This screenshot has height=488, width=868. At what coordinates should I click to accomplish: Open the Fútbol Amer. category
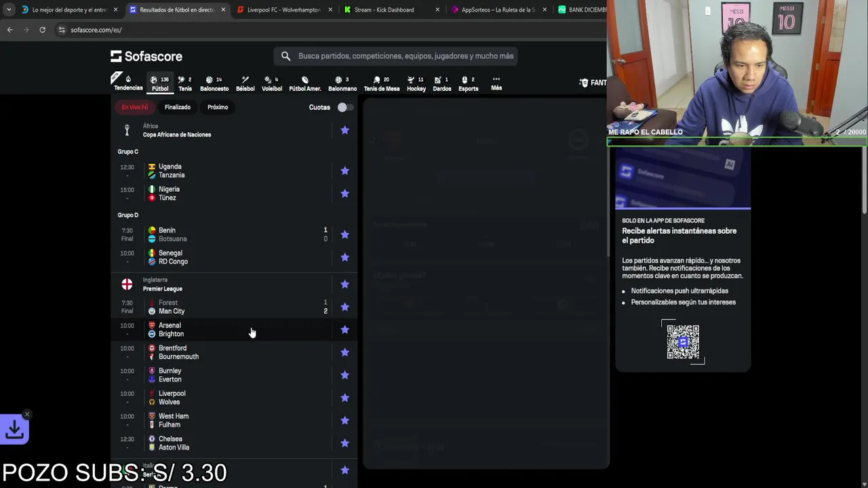coord(305,83)
